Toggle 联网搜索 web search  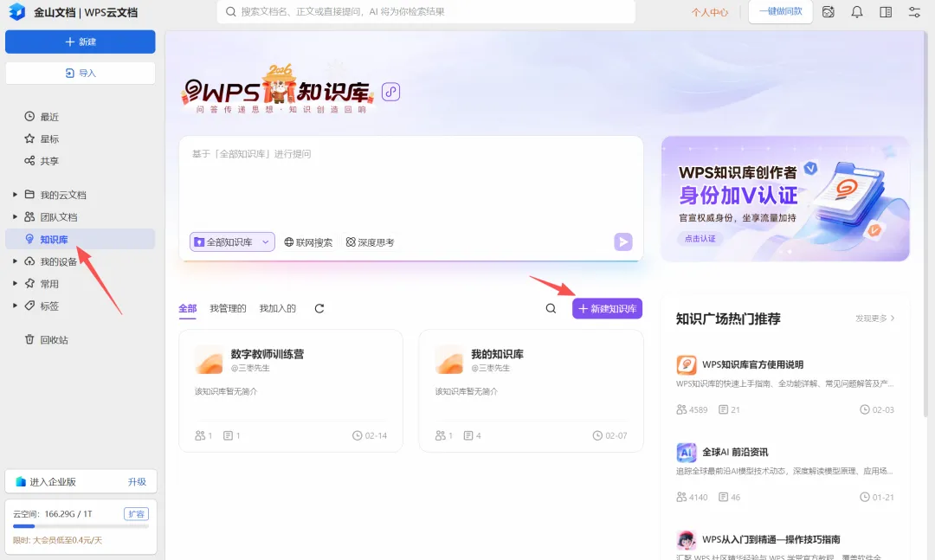(308, 242)
